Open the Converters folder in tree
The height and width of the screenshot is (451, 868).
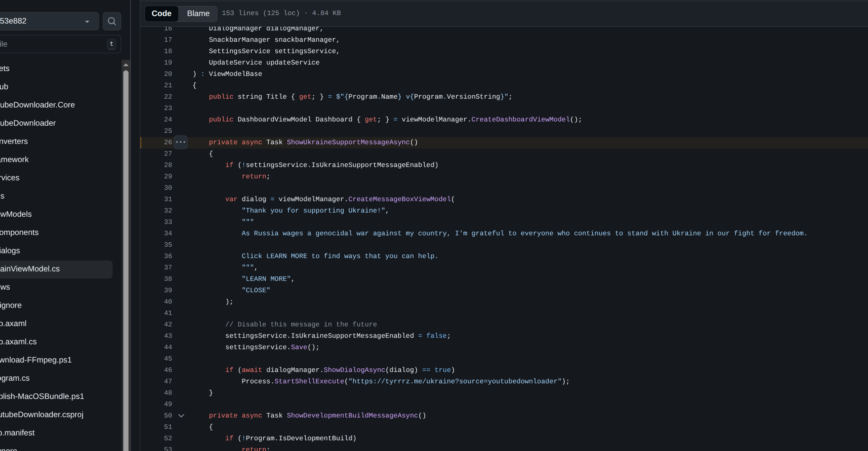(14, 141)
